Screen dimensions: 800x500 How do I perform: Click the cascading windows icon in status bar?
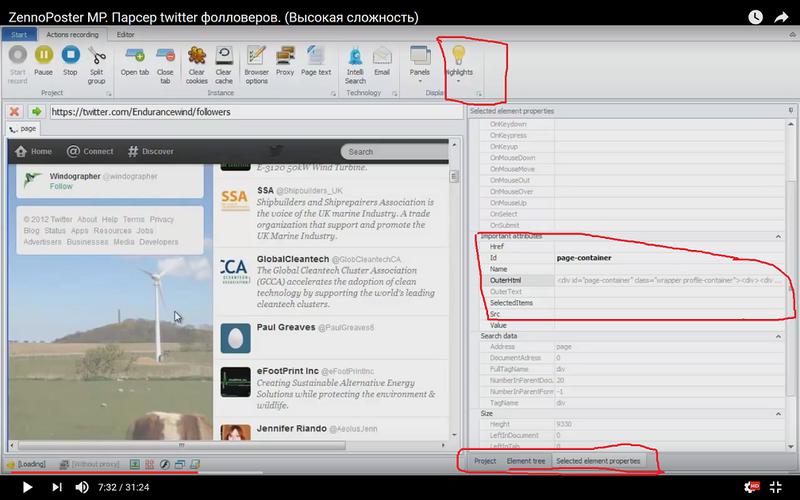click(x=180, y=464)
